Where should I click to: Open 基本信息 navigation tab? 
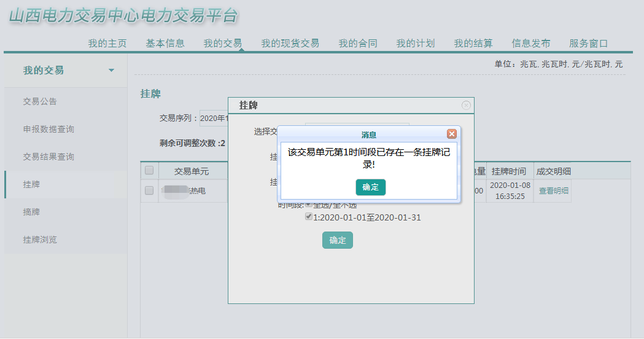click(x=165, y=44)
